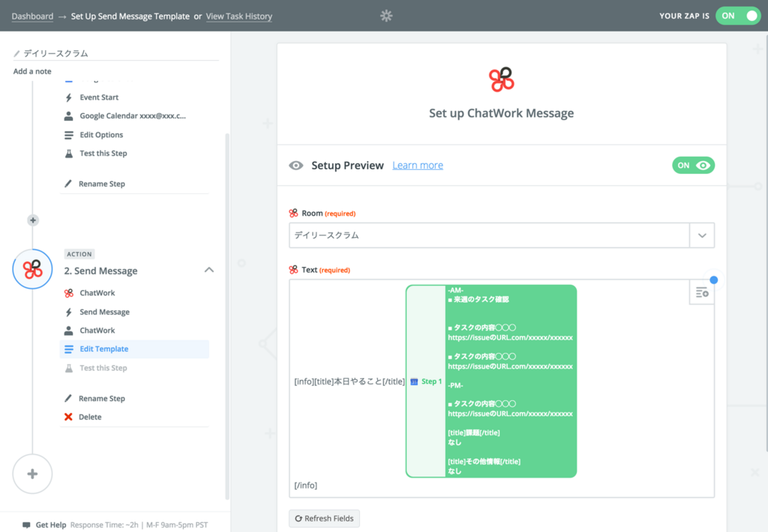Open View Task History link

(238, 16)
